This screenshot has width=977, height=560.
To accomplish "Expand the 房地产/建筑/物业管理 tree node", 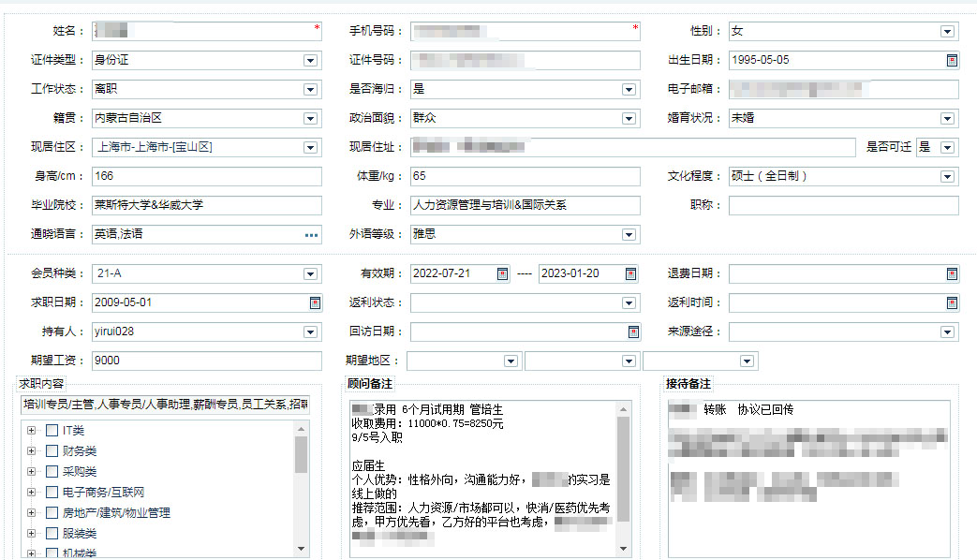I will tap(31, 512).
